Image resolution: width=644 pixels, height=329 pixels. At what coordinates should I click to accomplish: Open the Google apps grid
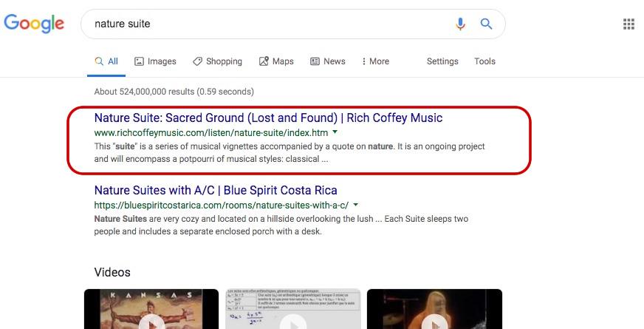click(x=628, y=24)
